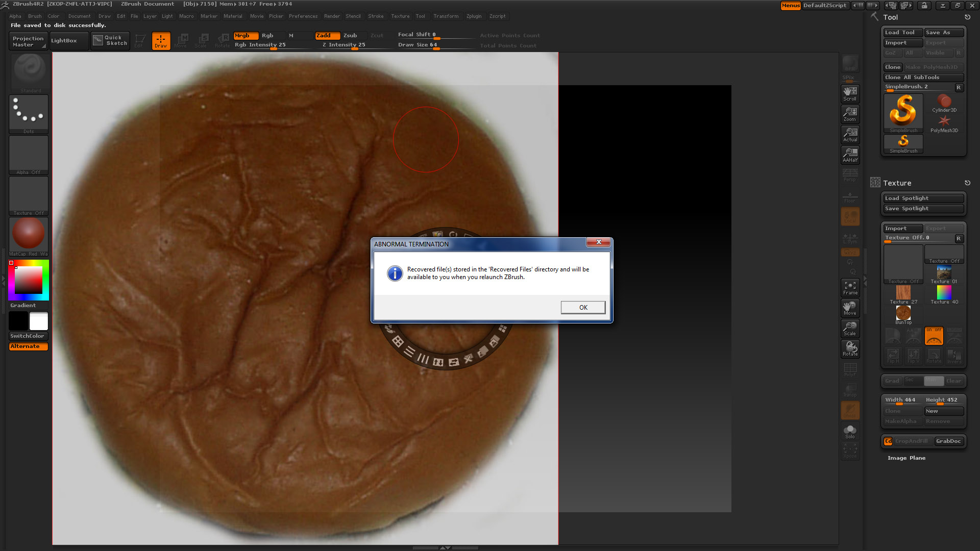Click the AAHalf view icon
This screenshot has height=551, width=980.
click(x=850, y=155)
